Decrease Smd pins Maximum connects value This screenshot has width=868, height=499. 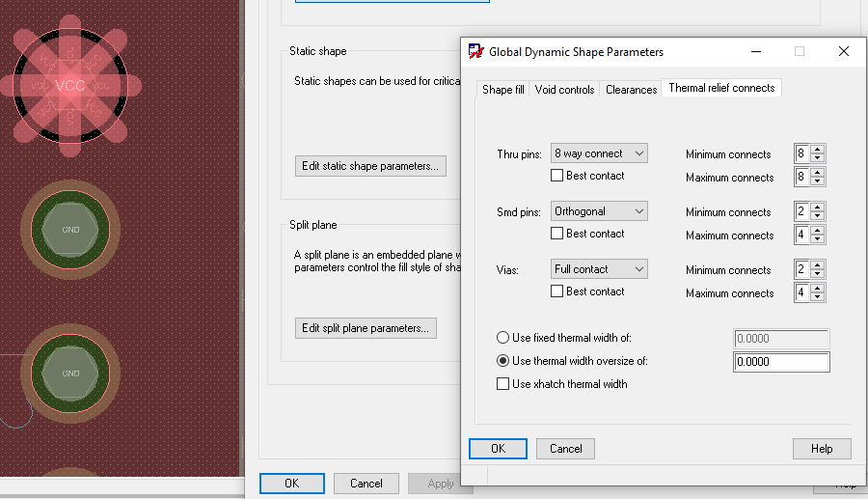point(817,239)
